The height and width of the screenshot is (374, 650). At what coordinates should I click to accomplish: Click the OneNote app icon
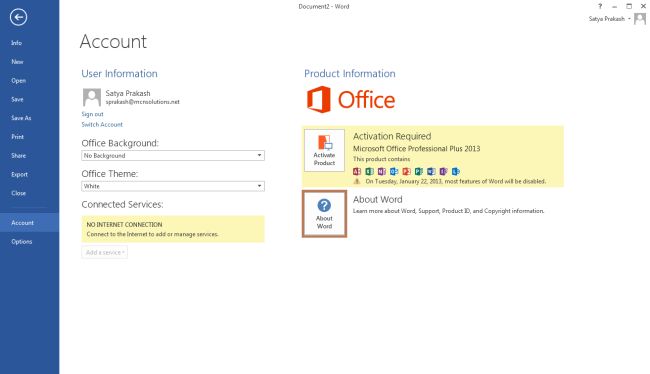(381, 171)
